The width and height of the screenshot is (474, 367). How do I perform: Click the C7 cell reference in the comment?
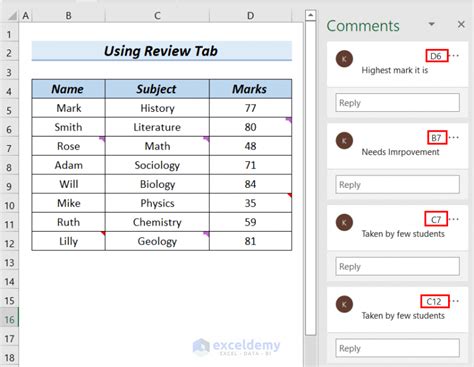click(436, 219)
